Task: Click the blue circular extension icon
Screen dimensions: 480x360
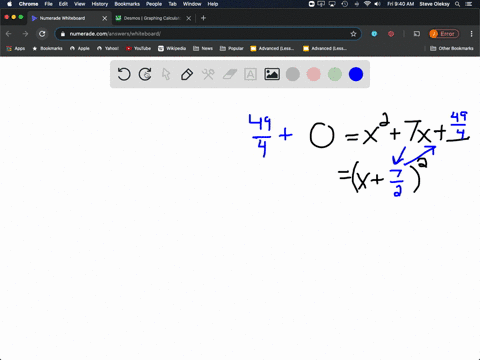Action: pos(374,34)
